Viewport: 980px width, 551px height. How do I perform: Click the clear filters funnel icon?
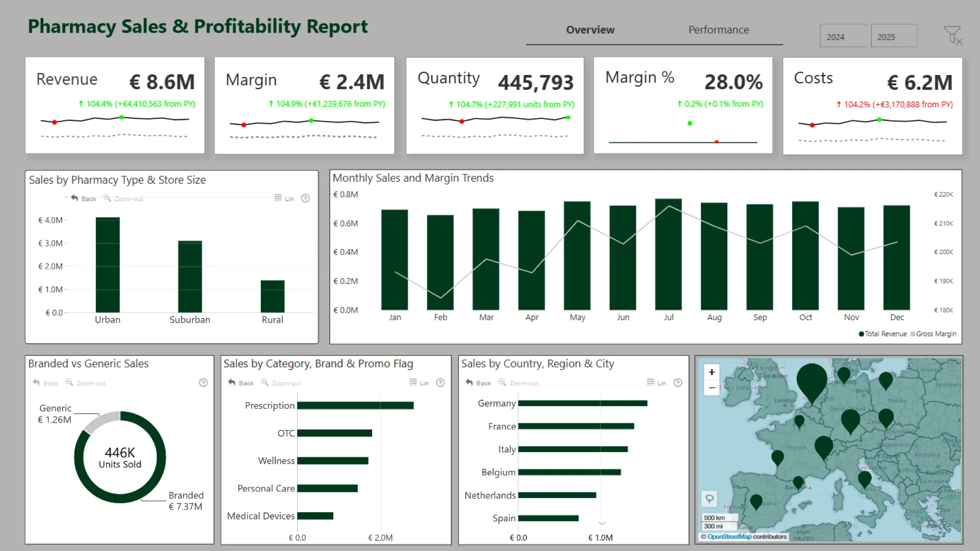click(x=952, y=35)
